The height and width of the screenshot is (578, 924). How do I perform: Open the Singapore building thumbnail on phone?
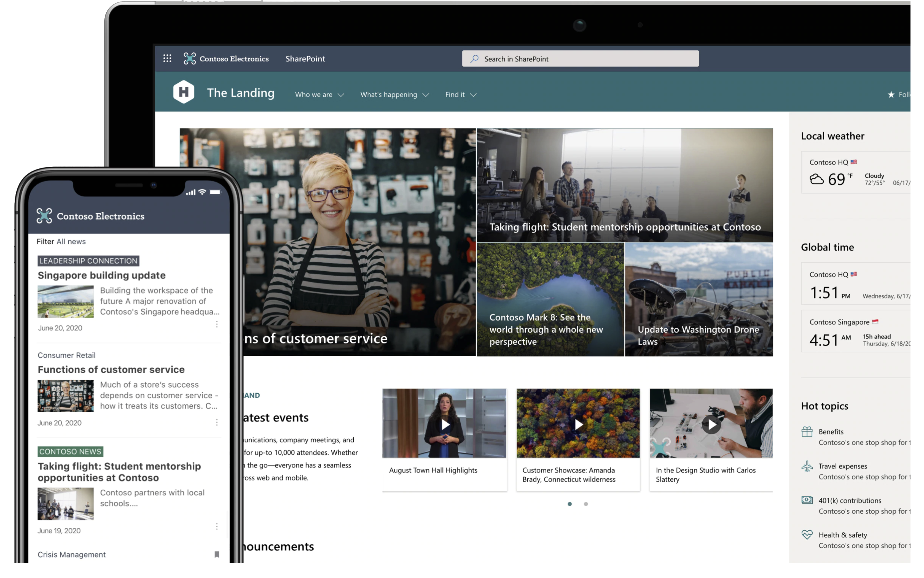65,302
